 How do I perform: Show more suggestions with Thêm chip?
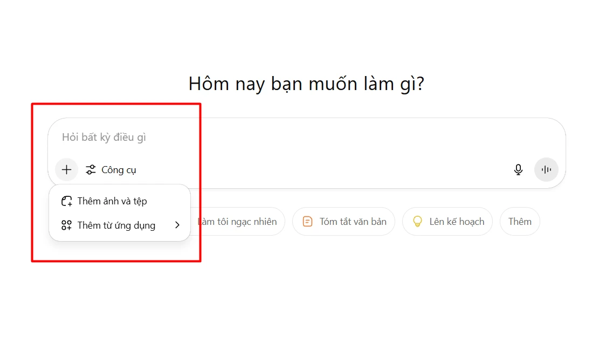click(520, 222)
